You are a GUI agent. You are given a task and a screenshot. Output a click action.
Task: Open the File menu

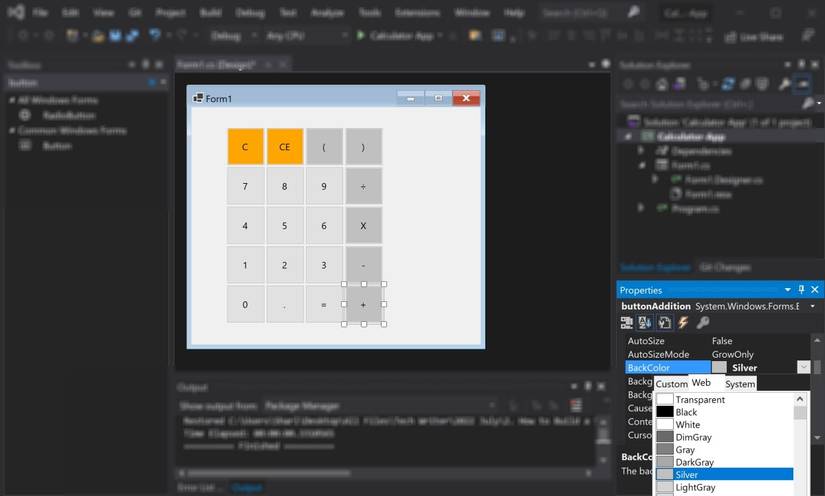[x=40, y=12]
